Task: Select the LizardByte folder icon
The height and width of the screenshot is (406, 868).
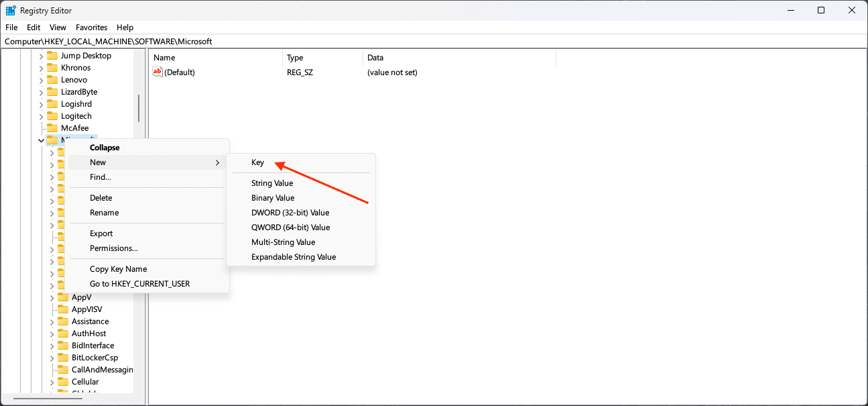Action: (x=52, y=92)
